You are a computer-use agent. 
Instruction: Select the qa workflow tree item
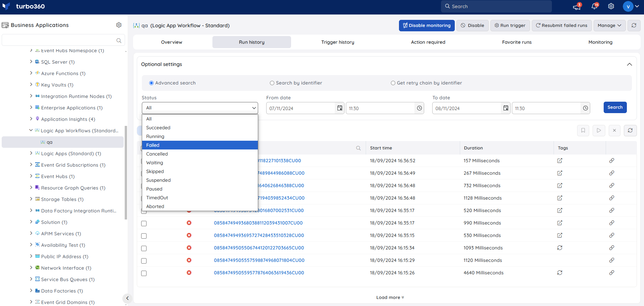63,142
